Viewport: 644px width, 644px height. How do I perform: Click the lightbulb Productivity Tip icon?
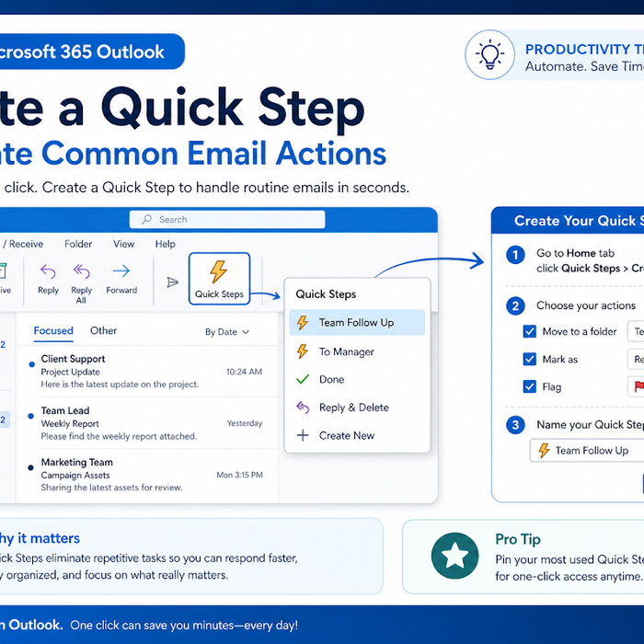pyautogui.click(x=489, y=54)
